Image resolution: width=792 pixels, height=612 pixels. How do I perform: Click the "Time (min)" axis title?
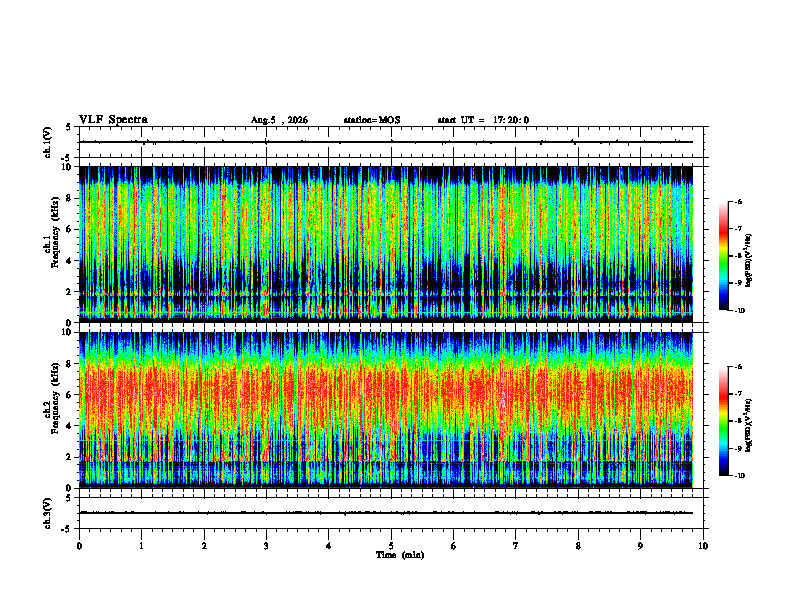point(400,555)
